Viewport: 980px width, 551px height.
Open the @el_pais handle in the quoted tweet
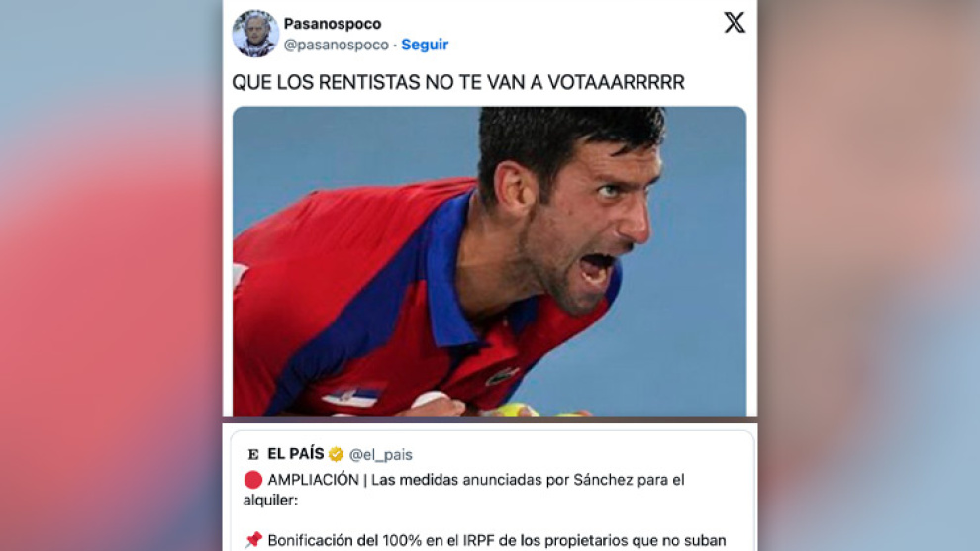(381, 455)
